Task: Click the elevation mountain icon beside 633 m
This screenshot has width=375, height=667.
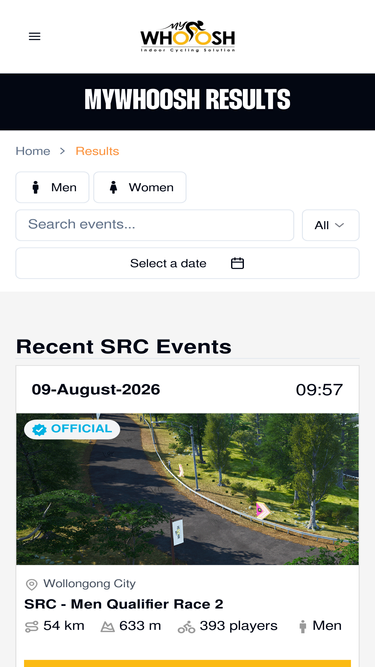Action: point(108,627)
